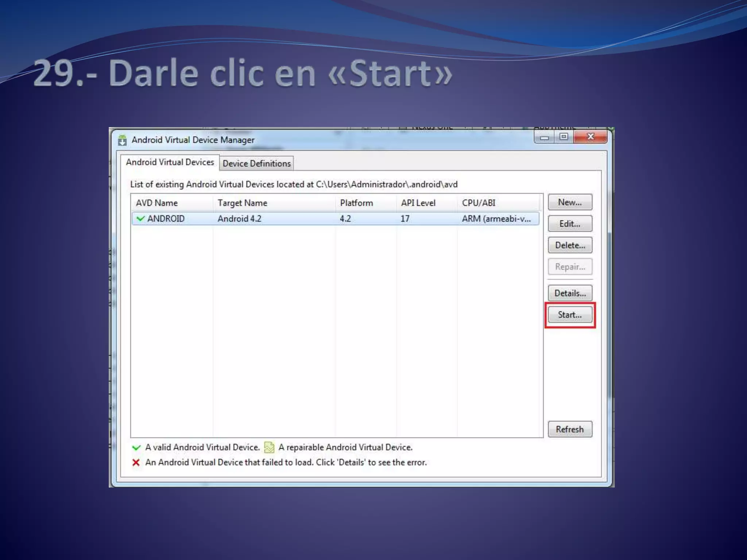The image size is (747, 560).
Task: Sort list by API Level header
Action: coord(418,203)
